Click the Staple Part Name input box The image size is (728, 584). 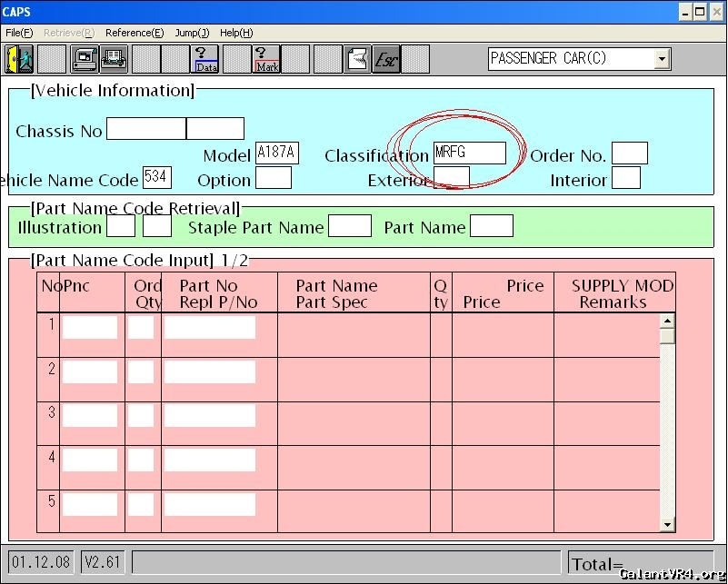[350, 226]
